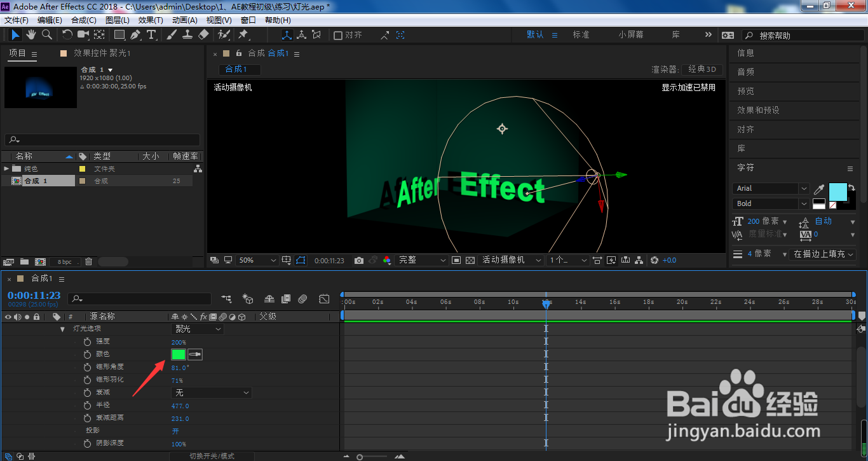The image size is (868, 461).
Task: Toggle the 锥形角度 stopwatch keyframing
Action: 88,368
